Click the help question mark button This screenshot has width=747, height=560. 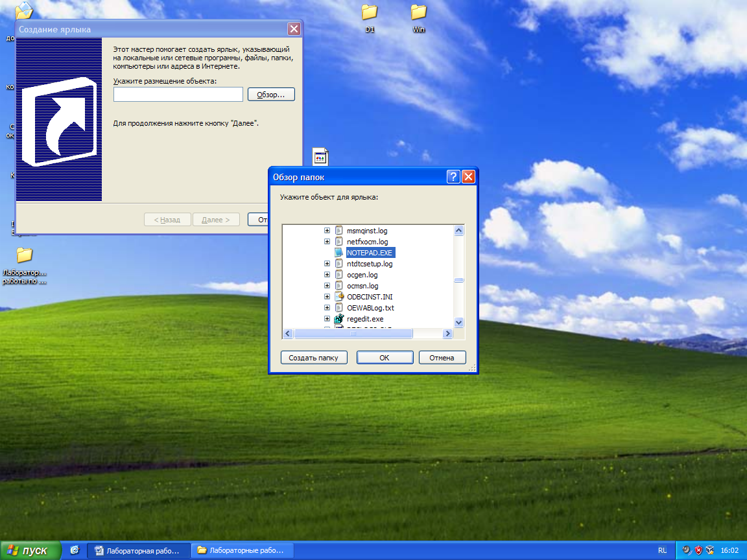tap(453, 177)
